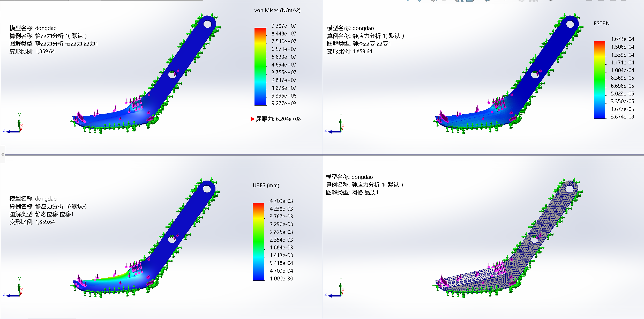
Task: Click 算例名称 line in the displacement plot
Action: pyautogui.click(x=48, y=206)
